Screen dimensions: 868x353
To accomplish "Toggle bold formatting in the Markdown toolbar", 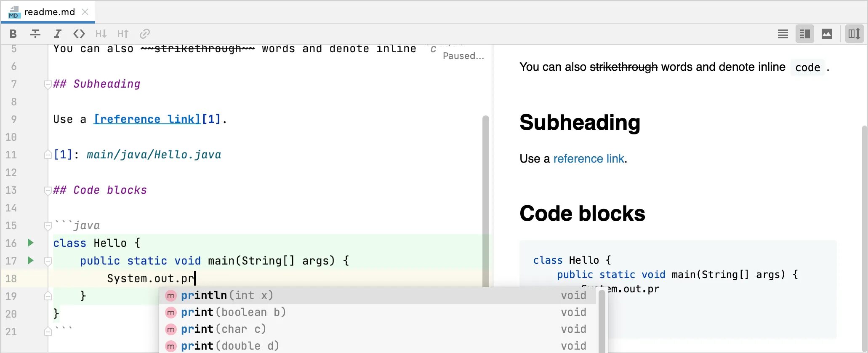I will 13,34.
